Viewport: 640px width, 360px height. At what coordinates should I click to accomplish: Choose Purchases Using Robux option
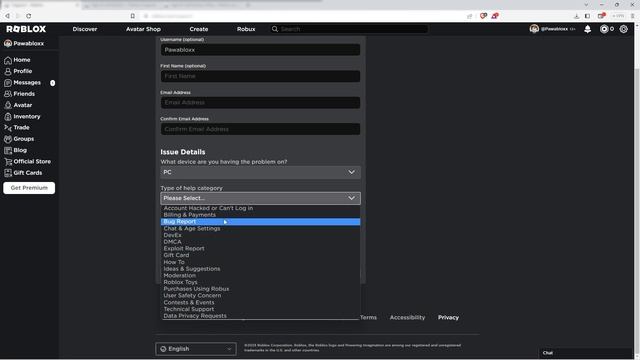coord(260,289)
